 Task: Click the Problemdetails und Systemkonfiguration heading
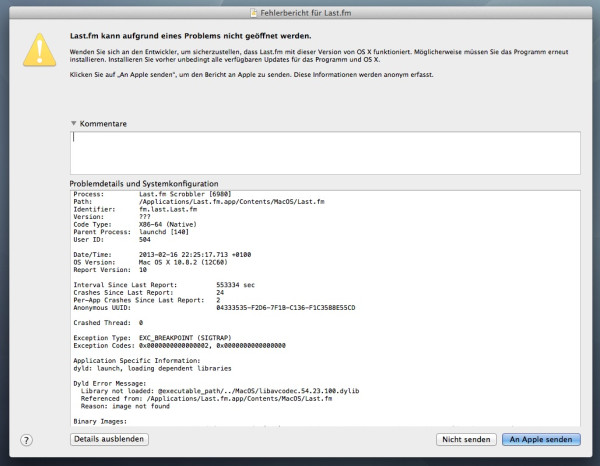[x=144, y=184]
